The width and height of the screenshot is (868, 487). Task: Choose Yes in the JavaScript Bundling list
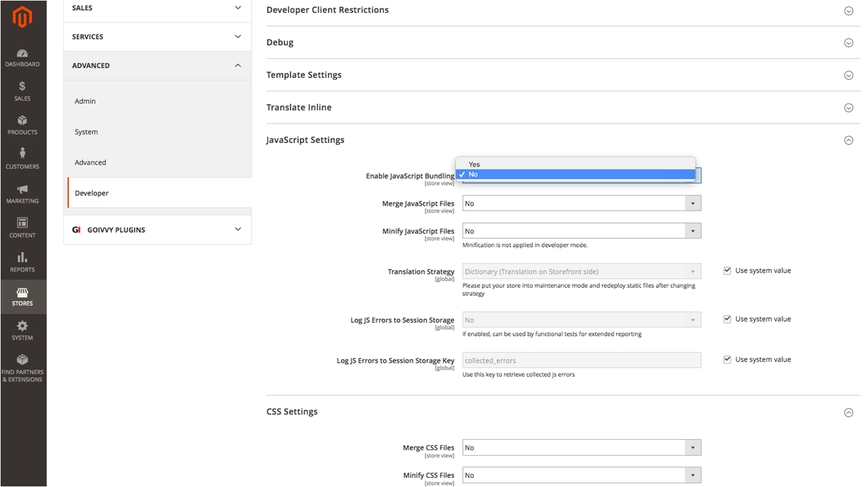(475, 165)
